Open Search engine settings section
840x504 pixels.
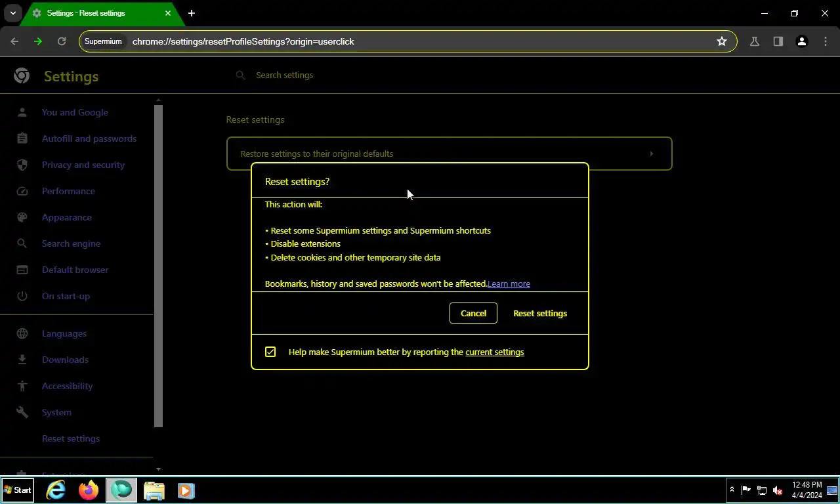tap(71, 243)
